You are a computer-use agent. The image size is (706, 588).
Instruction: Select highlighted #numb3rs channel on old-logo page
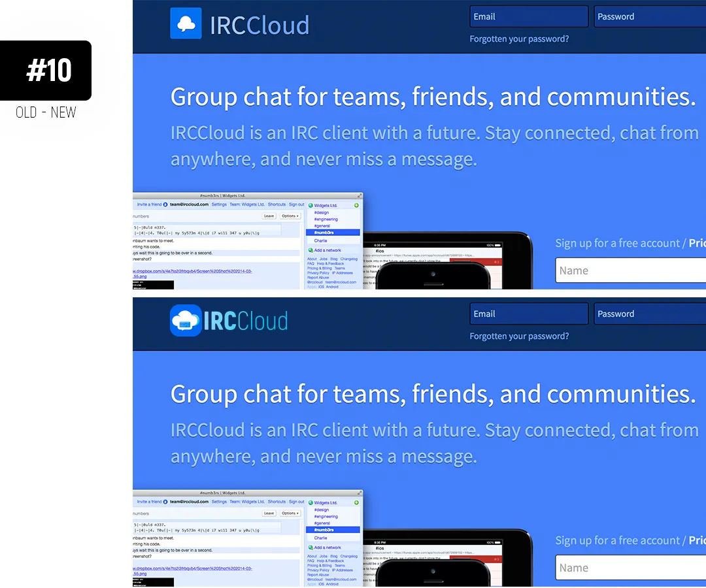pos(333,233)
